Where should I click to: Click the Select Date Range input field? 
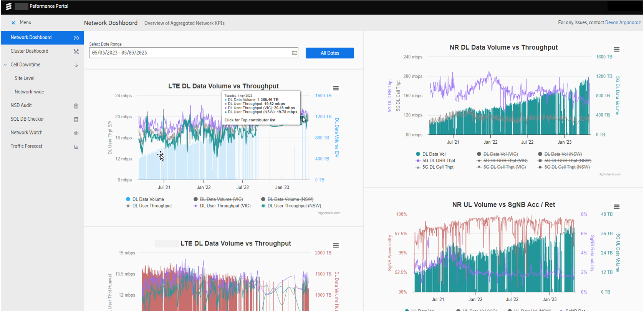[x=194, y=53]
